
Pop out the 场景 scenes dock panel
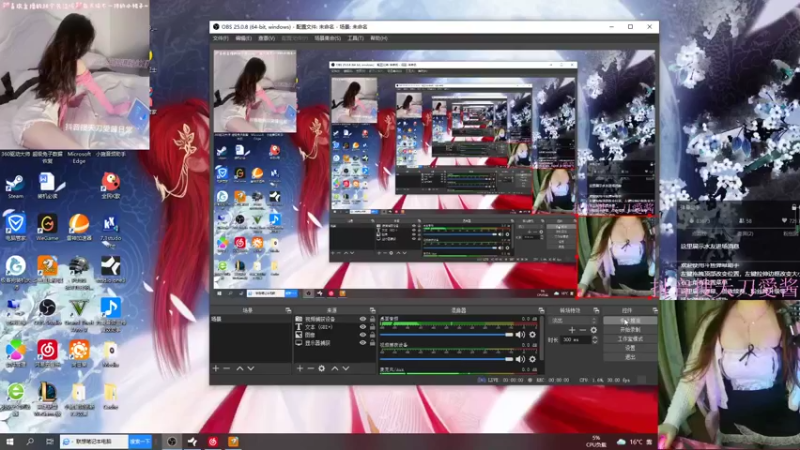[x=288, y=310]
